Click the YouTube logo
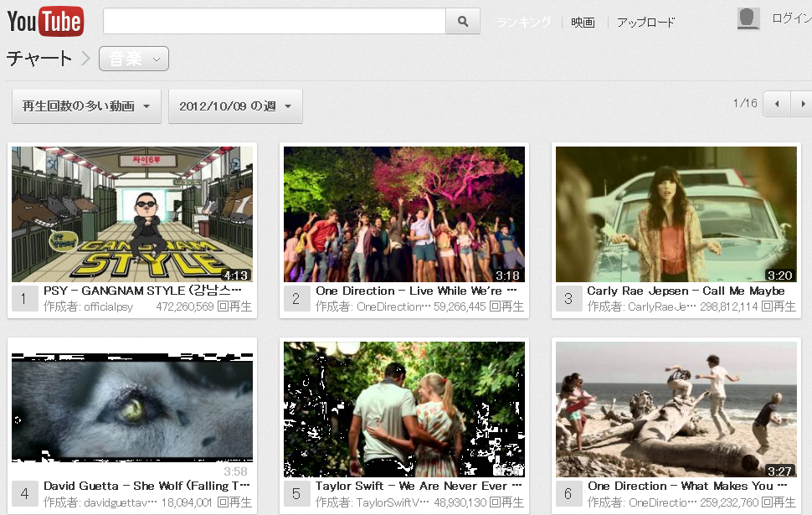Viewport: 812px width, 515px height. 45,21
